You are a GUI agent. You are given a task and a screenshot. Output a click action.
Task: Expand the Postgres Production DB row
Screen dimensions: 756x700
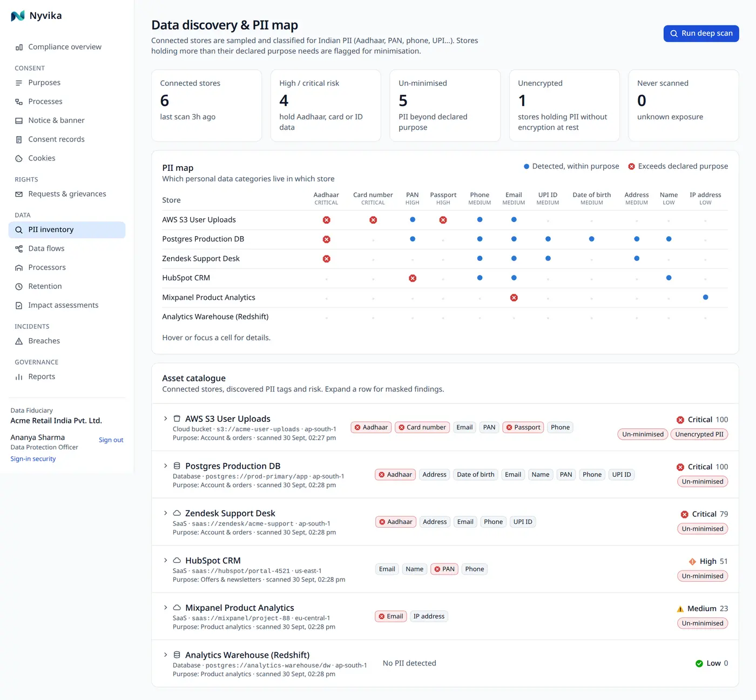pyautogui.click(x=166, y=466)
